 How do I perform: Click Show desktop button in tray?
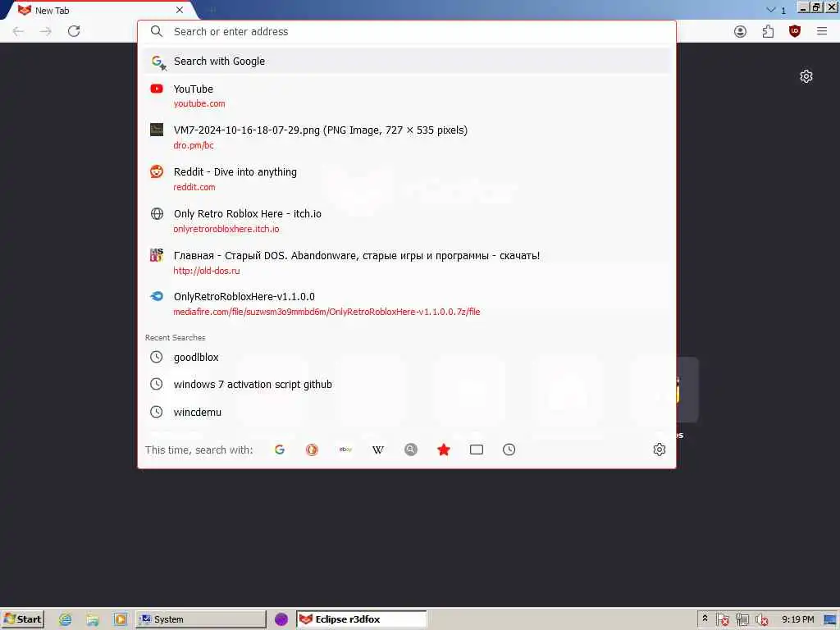(830, 619)
